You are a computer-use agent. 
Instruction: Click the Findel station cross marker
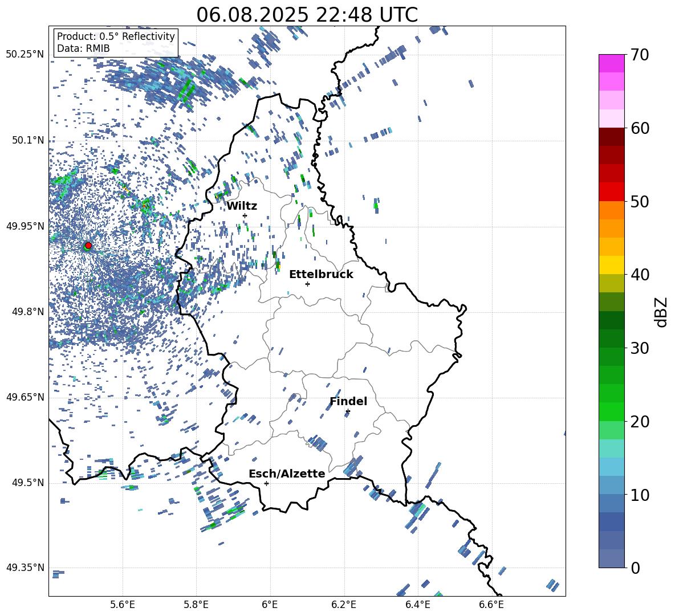(x=348, y=411)
